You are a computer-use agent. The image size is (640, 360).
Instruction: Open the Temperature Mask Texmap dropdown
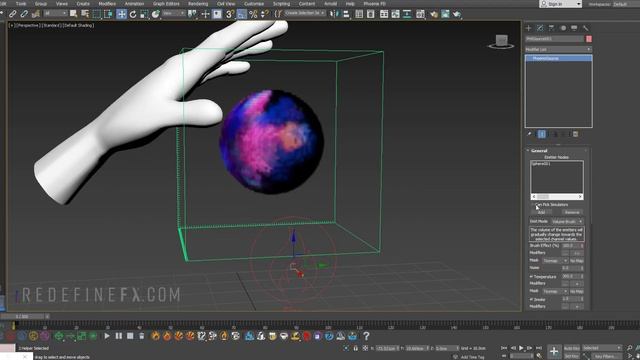[555, 291]
